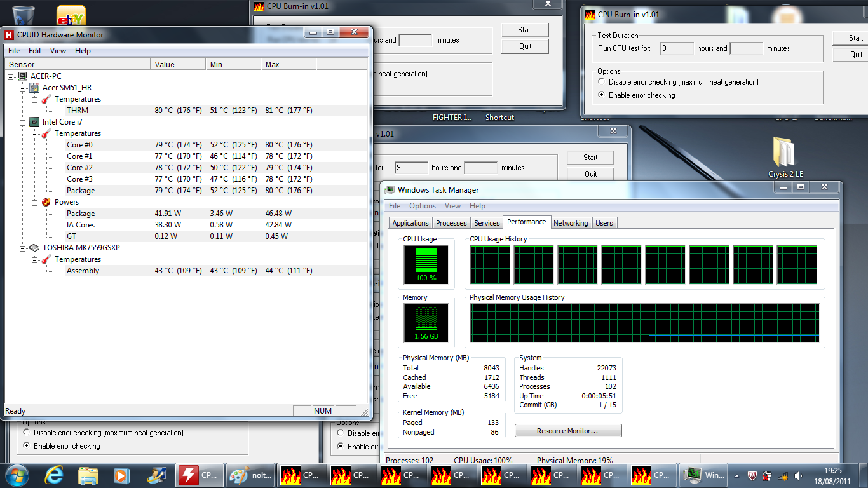Open the Windows Start orb

click(x=17, y=475)
